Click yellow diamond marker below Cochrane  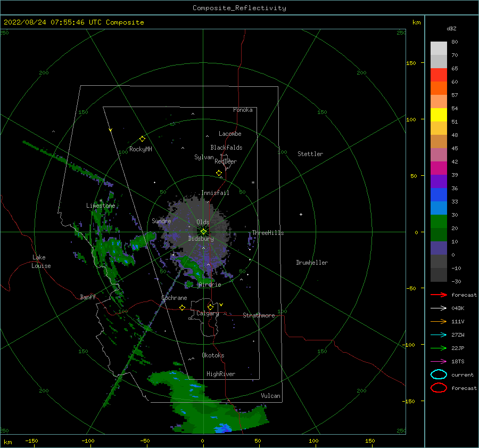pyautogui.click(x=183, y=308)
